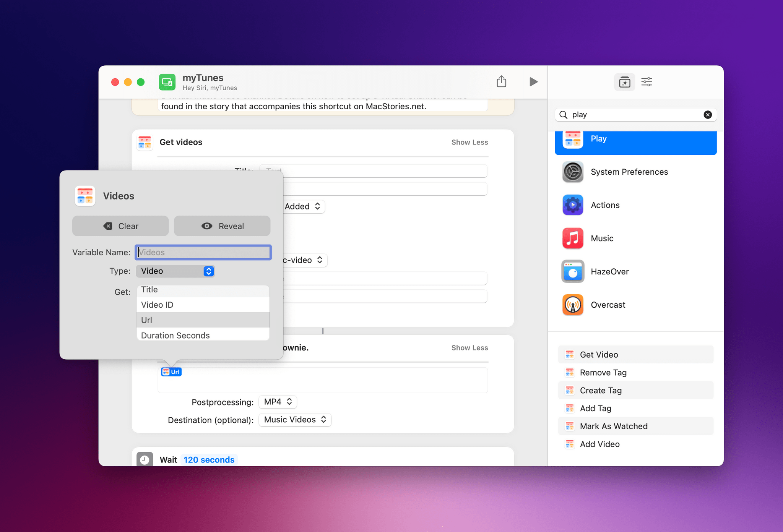
Task: Choose Url in the Get list
Action: (x=203, y=320)
